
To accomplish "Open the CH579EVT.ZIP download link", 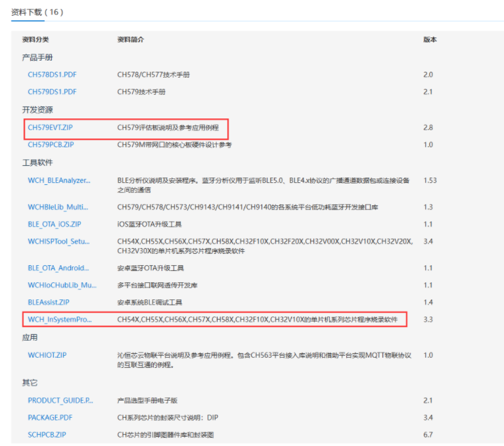I will click(x=50, y=128).
